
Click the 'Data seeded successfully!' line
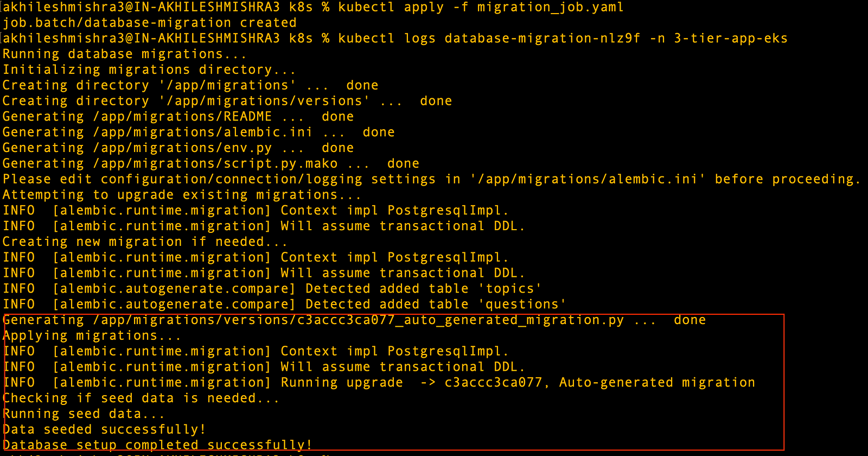pos(104,430)
